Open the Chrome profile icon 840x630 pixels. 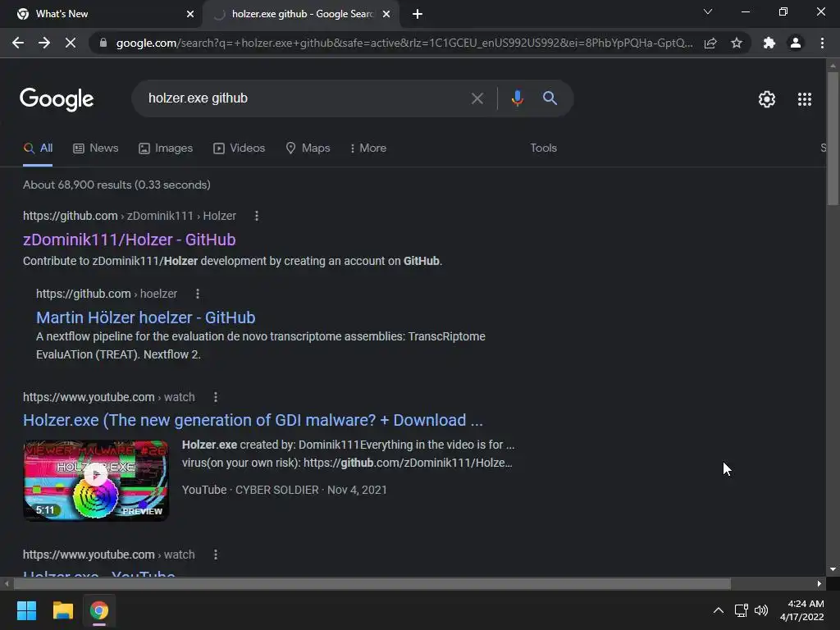click(x=796, y=43)
